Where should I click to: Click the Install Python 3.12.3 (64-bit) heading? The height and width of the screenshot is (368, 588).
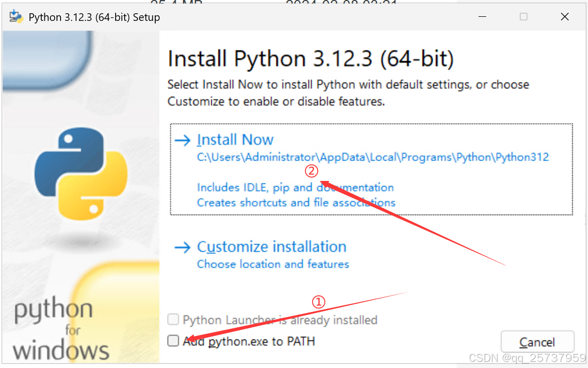[311, 59]
